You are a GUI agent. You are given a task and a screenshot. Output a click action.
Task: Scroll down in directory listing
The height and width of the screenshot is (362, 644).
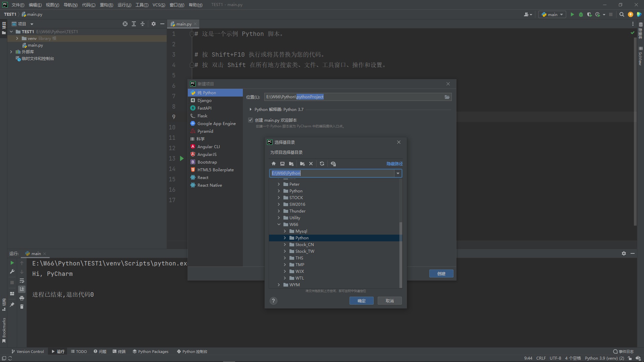tap(400, 283)
